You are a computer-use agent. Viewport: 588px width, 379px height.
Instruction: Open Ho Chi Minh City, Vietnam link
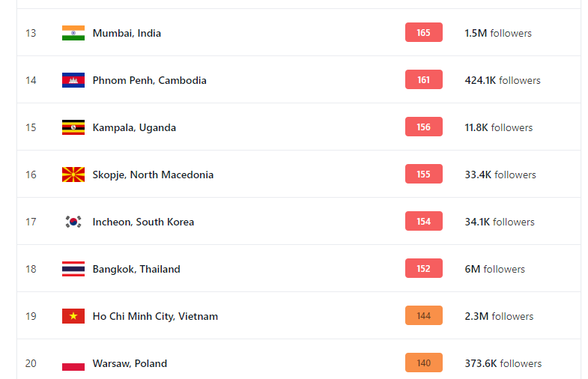click(155, 317)
